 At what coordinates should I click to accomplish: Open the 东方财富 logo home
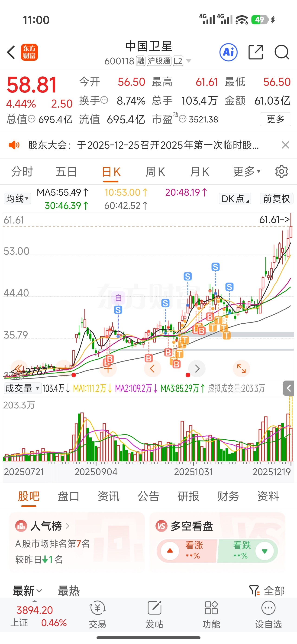click(29, 52)
